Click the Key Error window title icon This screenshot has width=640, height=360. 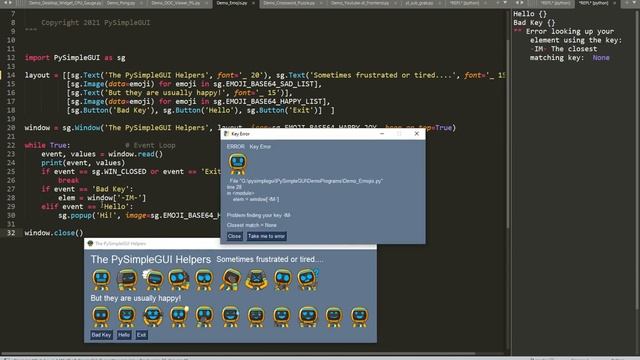[x=226, y=134]
